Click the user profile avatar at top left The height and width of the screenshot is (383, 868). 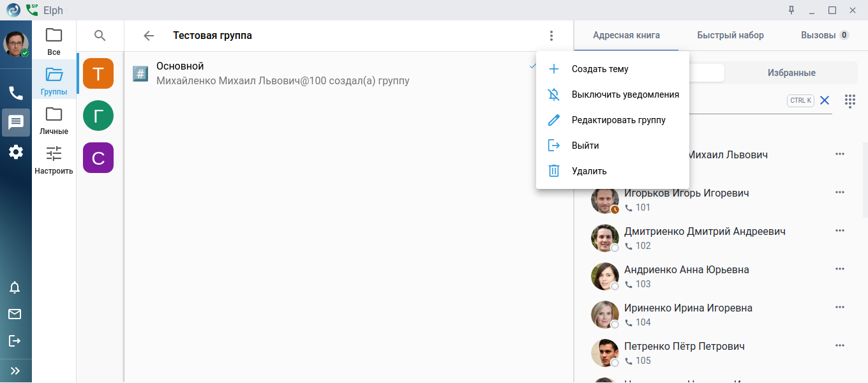[16, 44]
